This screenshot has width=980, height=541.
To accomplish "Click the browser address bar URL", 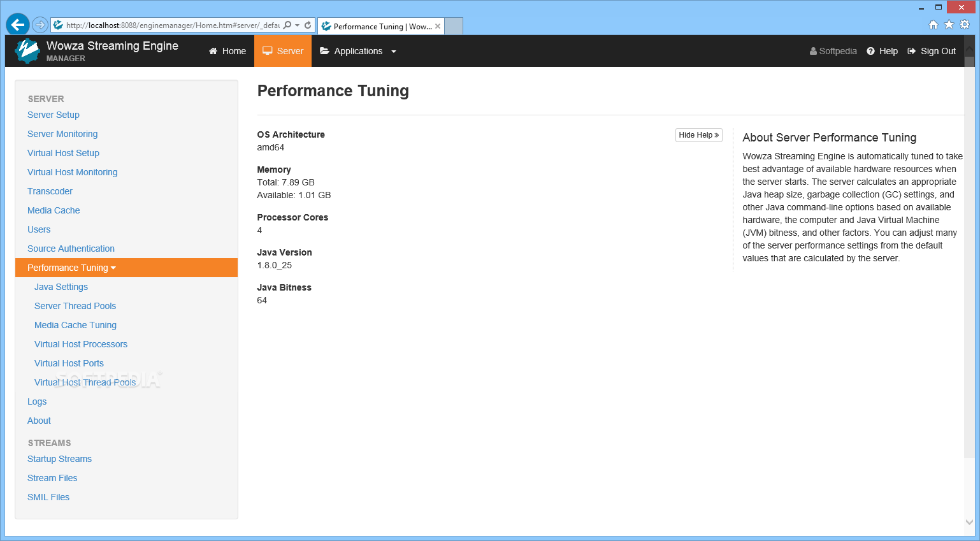I will (173, 25).
